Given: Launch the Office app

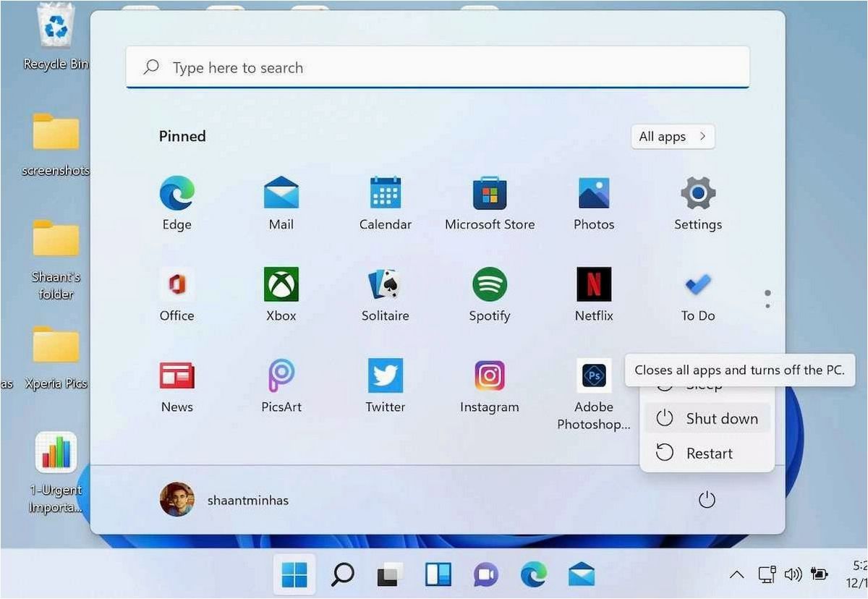Looking at the screenshot, I should click(x=176, y=295).
